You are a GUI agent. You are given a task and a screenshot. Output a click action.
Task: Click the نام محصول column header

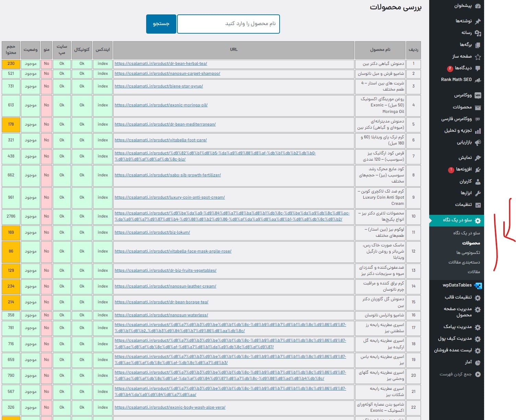coord(380,50)
